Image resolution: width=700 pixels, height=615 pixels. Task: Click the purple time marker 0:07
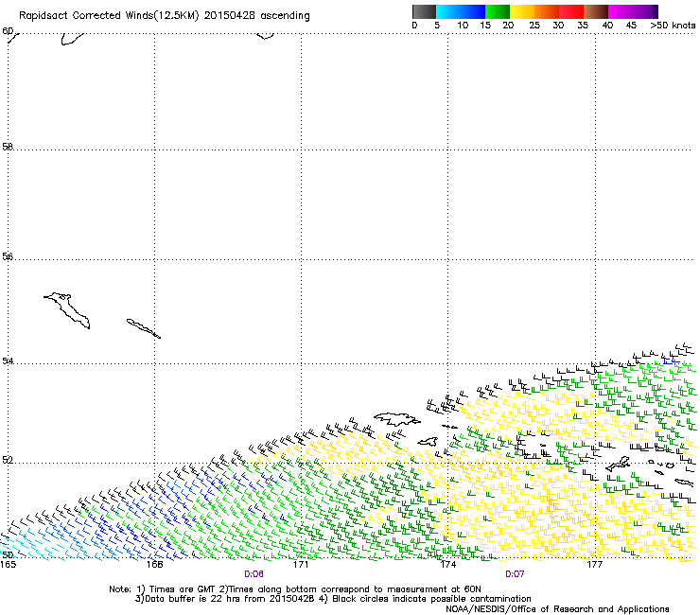point(515,574)
